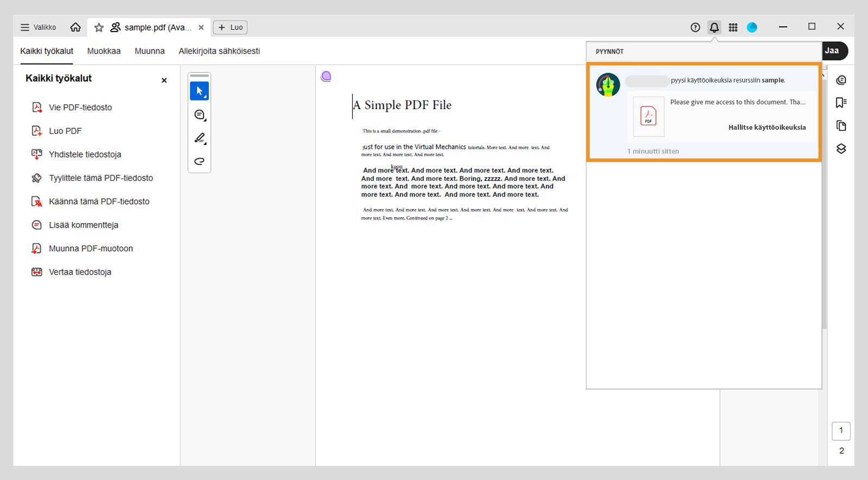Switch to the Kaikki työkalut tab

[x=47, y=51]
